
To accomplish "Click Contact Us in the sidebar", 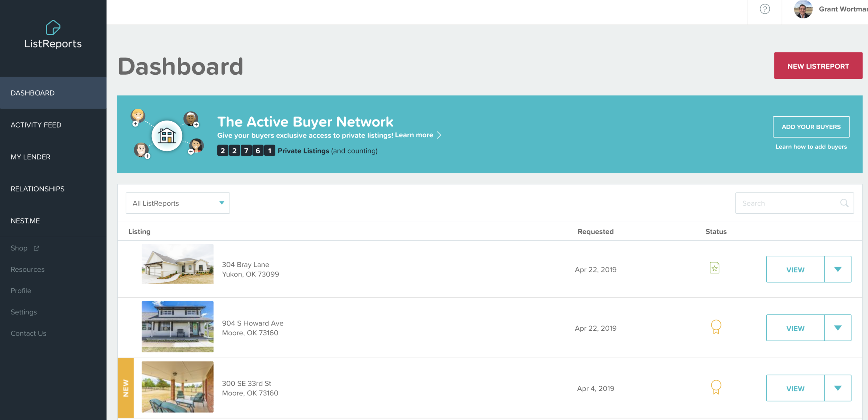I will (x=28, y=333).
